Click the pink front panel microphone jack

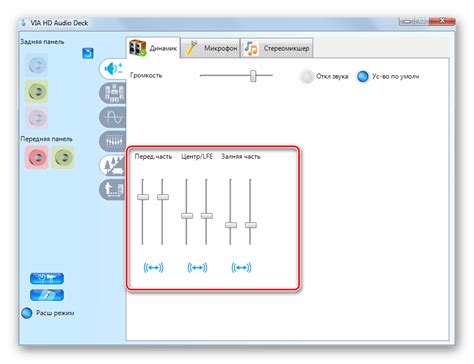pyautogui.click(x=37, y=157)
